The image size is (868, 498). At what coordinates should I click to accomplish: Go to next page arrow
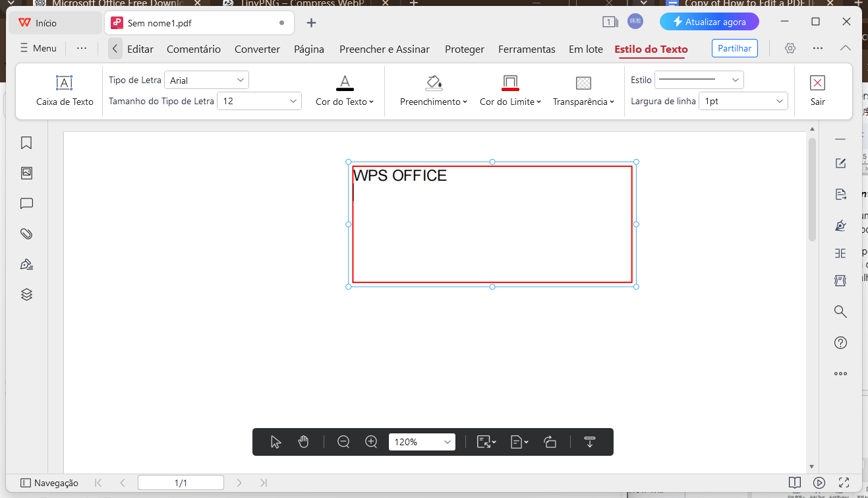pyautogui.click(x=239, y=483)
